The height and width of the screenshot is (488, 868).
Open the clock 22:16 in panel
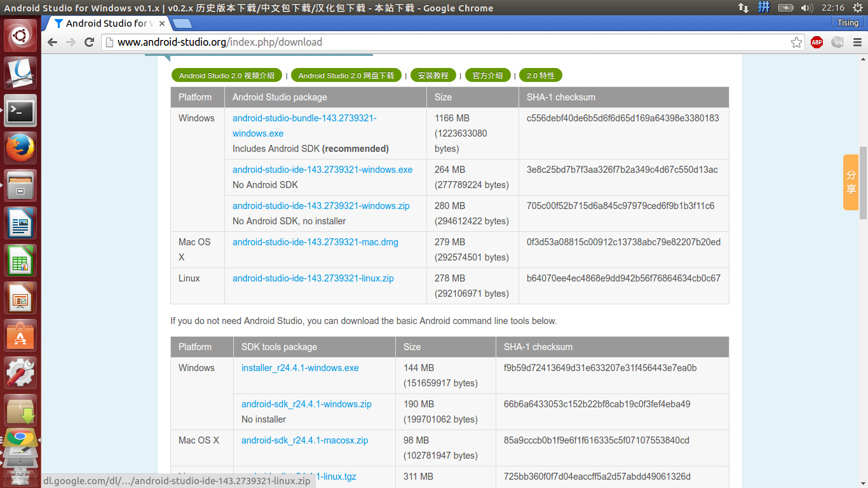pyautogui.click(x=832, y=8)
